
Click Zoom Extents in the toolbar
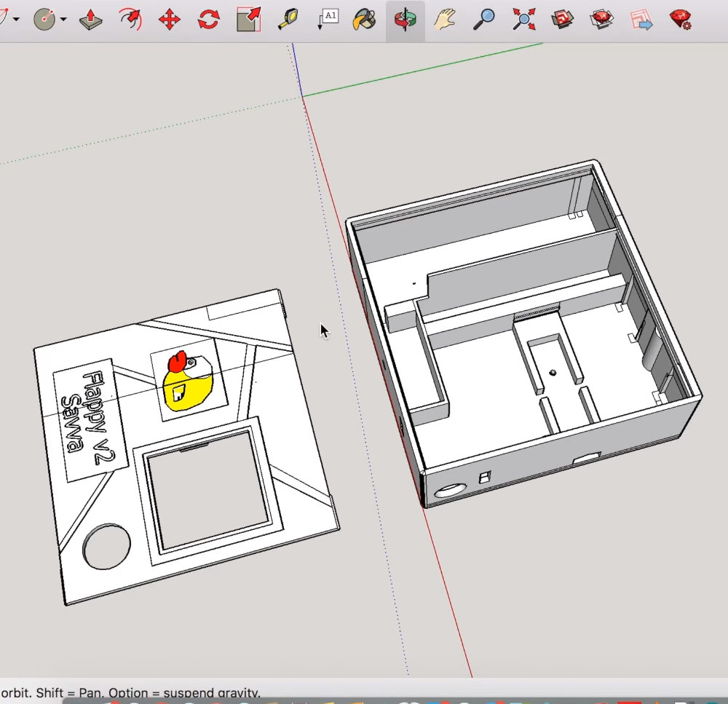tap(523, 20)
